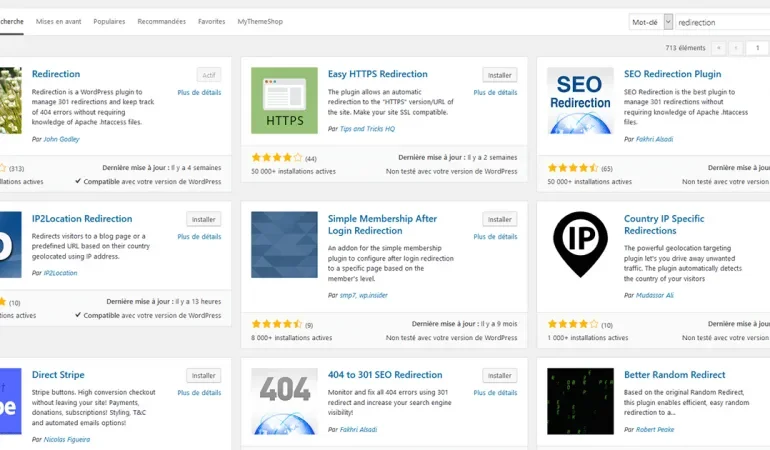Click Easy HTTPS Redirection star rating
770x450 pixels.
276,158
